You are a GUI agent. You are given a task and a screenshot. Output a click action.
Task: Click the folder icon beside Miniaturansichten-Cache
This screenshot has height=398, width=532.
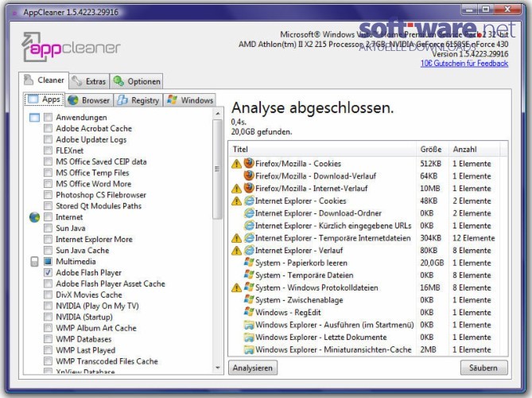coord(249,349)
